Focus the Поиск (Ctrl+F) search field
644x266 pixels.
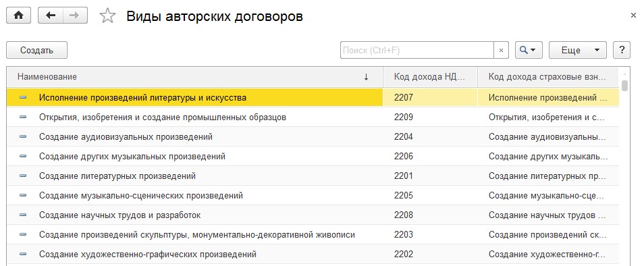(x=417, y=50)
